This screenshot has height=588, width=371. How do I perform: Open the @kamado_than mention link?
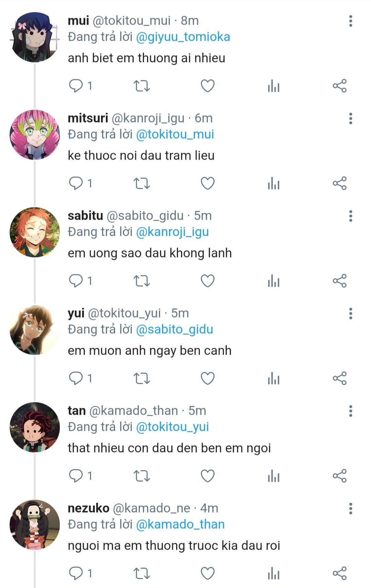coord(180,524)
